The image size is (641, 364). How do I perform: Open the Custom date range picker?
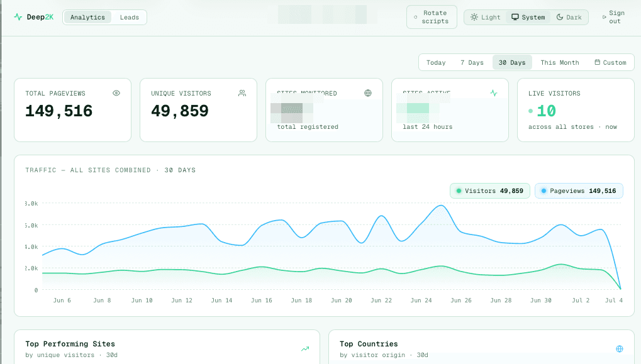[610, 62]
